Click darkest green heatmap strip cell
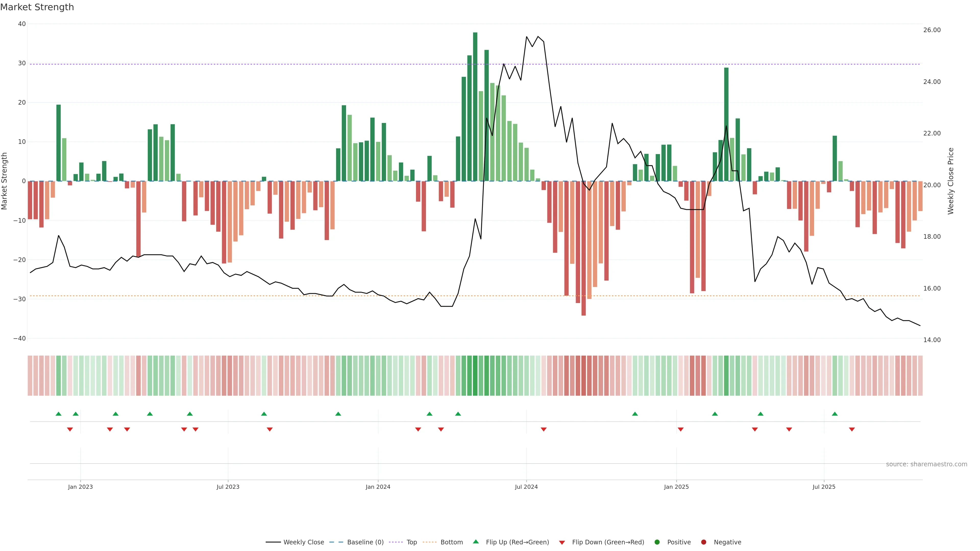Viewport: 980px width, 551px height. pyautogui.click(x=475, y=375)
